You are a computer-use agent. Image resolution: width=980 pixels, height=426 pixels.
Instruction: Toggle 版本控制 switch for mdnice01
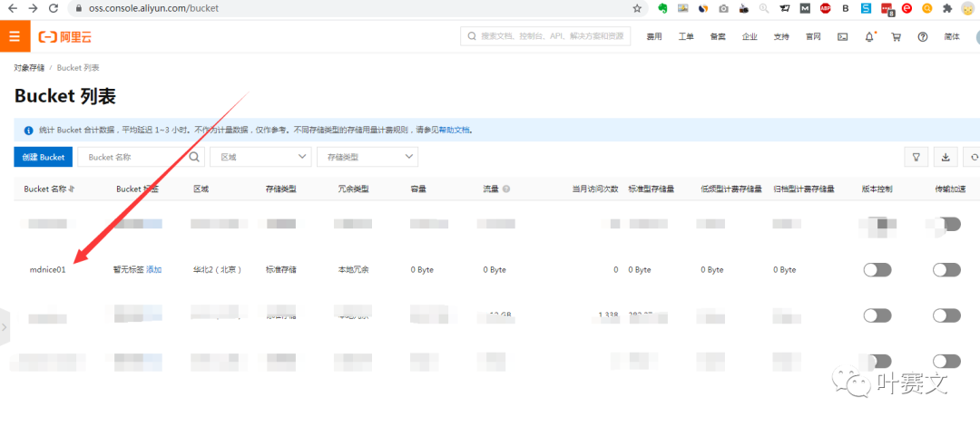pos(877,270)
